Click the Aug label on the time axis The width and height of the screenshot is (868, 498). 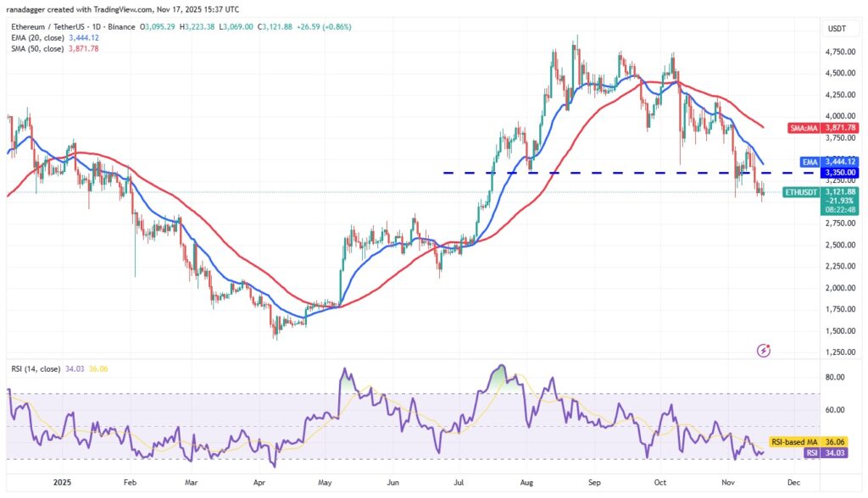point(526,481)
